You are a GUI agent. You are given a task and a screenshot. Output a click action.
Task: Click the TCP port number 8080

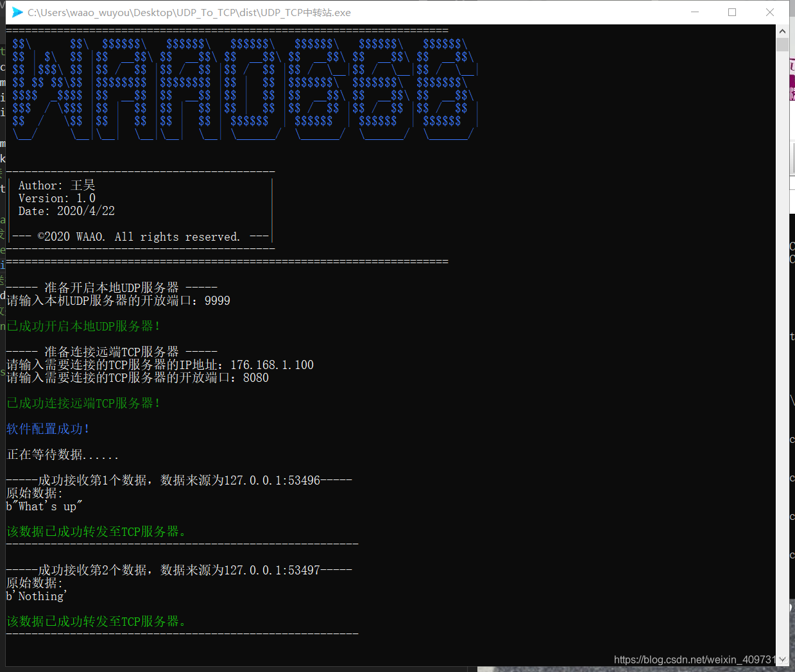(x=255, y=377)
